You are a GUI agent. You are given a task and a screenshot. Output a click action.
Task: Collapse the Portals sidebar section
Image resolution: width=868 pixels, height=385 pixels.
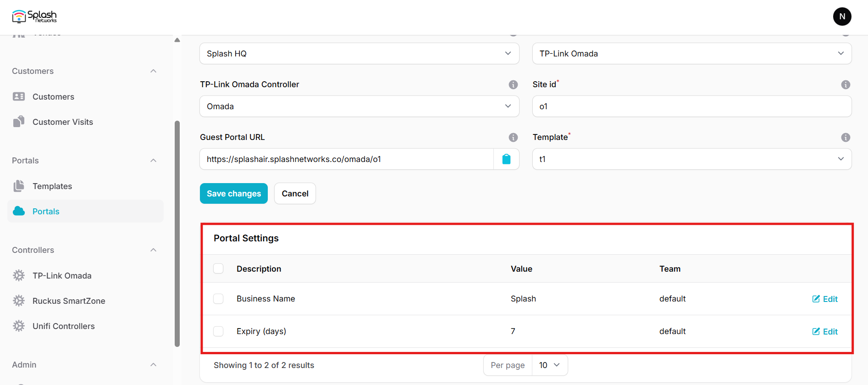pyautogui.click(x=154, y=161)
